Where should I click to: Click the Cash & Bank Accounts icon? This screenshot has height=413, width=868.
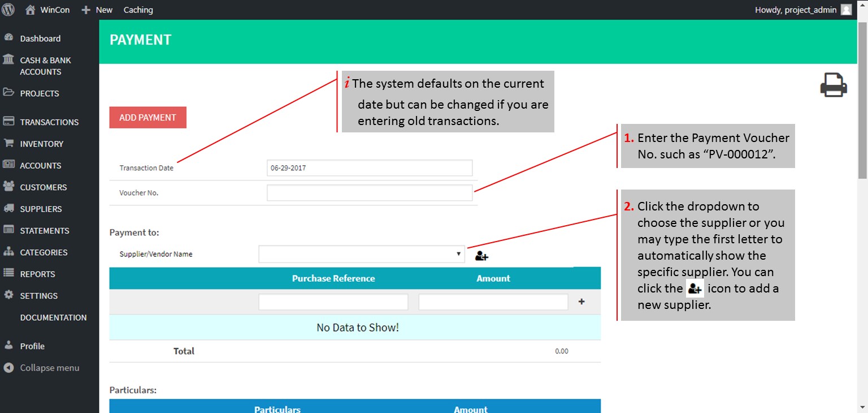pyautogui.click(x=8, y=60)
